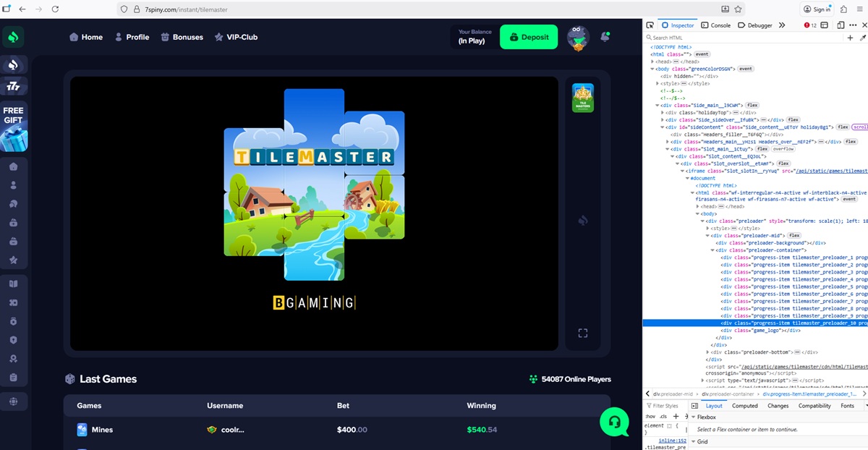Expand the preloader-bottom div node
Viewport: 868px width, 450px height.
coord(708,352)
